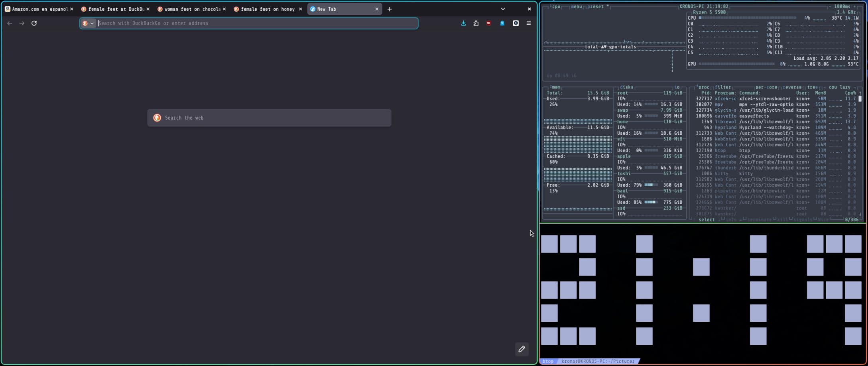
Task: Open the extensions puzzle-piece icon
Action: tap(476, 23)
